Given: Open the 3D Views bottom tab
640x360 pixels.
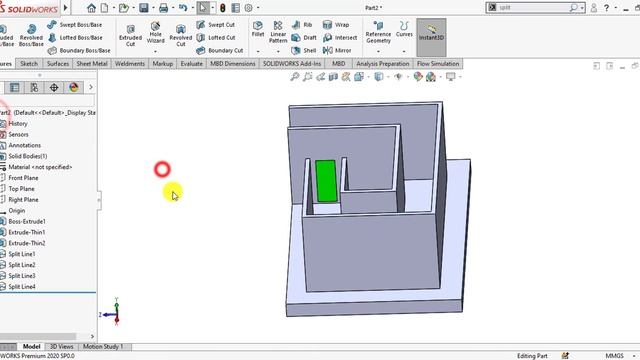Looking at the screenshot, I should 62,347.
